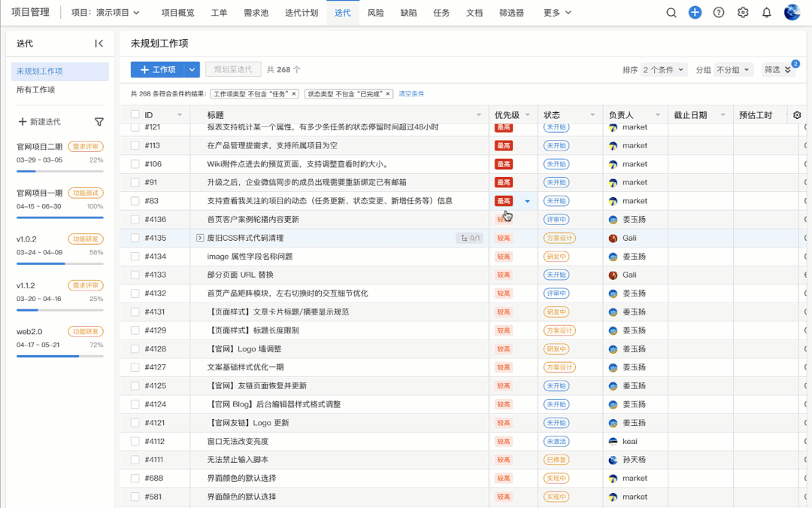Open the 迭代计划 tab
Screen dimensions: 812x508
[x=301, y=13]
